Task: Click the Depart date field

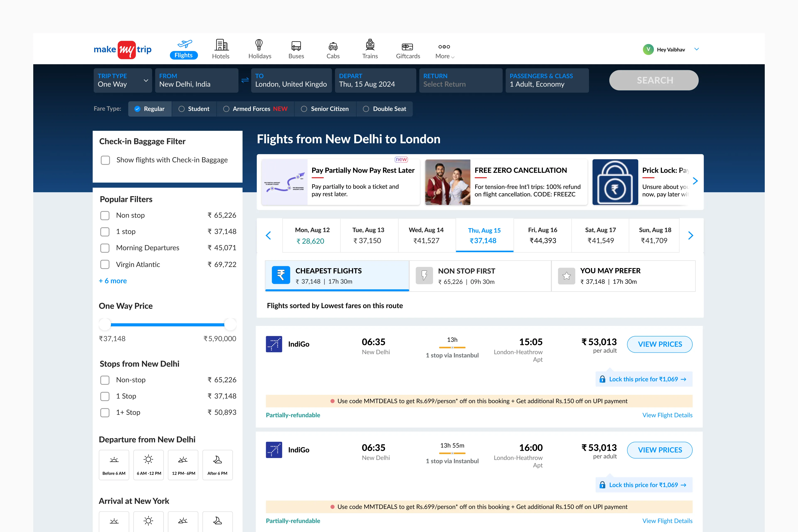Action: tap(375, 80)
